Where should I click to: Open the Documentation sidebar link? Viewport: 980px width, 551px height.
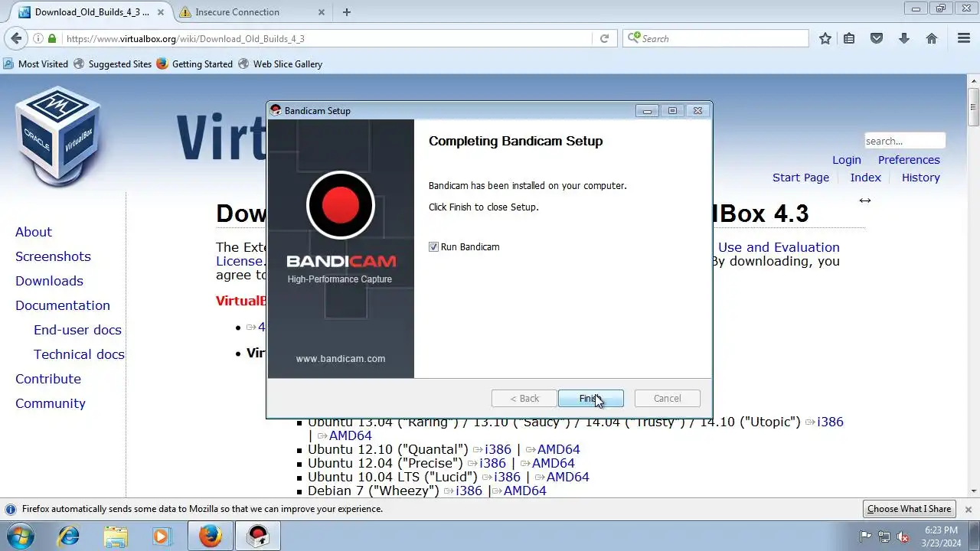[x=63, y=305]
